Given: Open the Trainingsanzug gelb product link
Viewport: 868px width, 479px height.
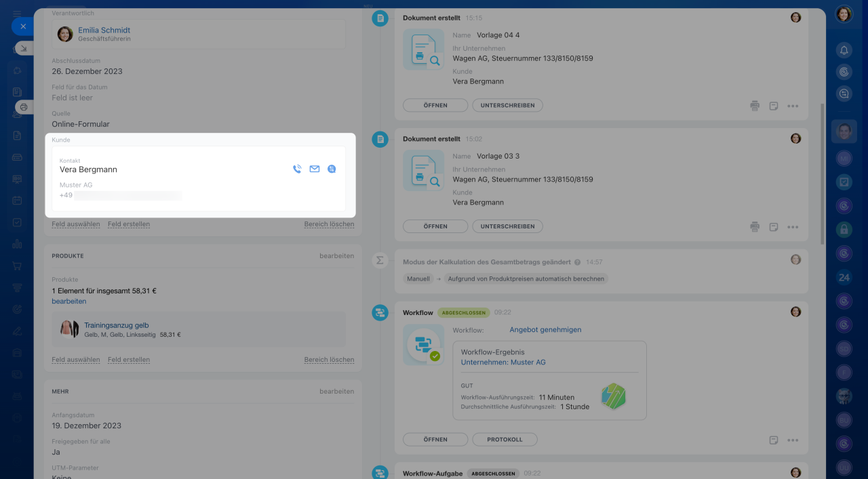Looking at the screenshot, I should (x=116, y=325).
